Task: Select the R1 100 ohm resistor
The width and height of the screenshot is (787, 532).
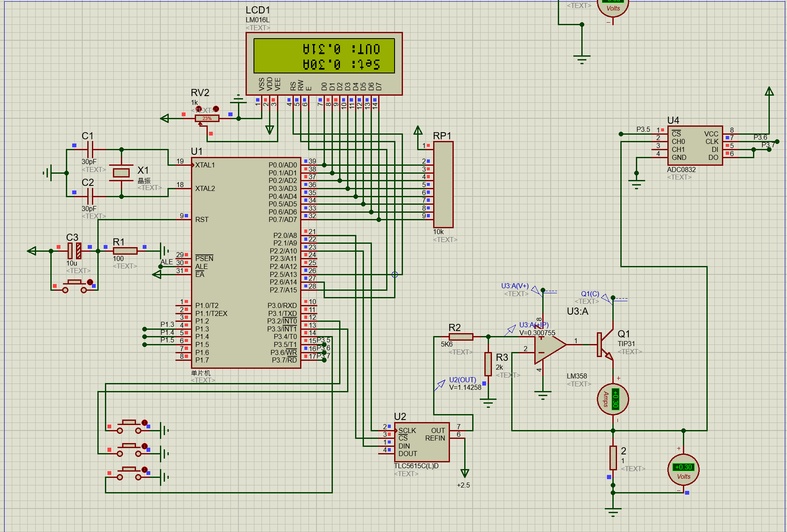Action: coord(125,251)
